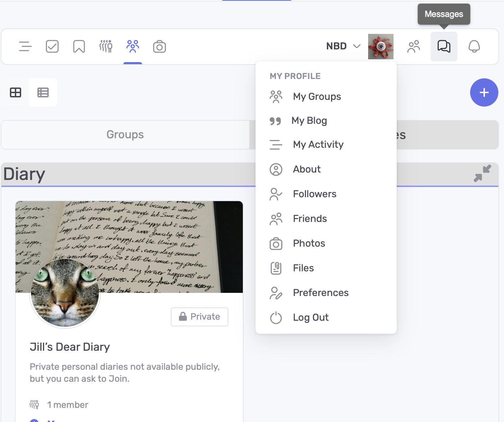Click the cat avatar thumbnail

(65, 293)
